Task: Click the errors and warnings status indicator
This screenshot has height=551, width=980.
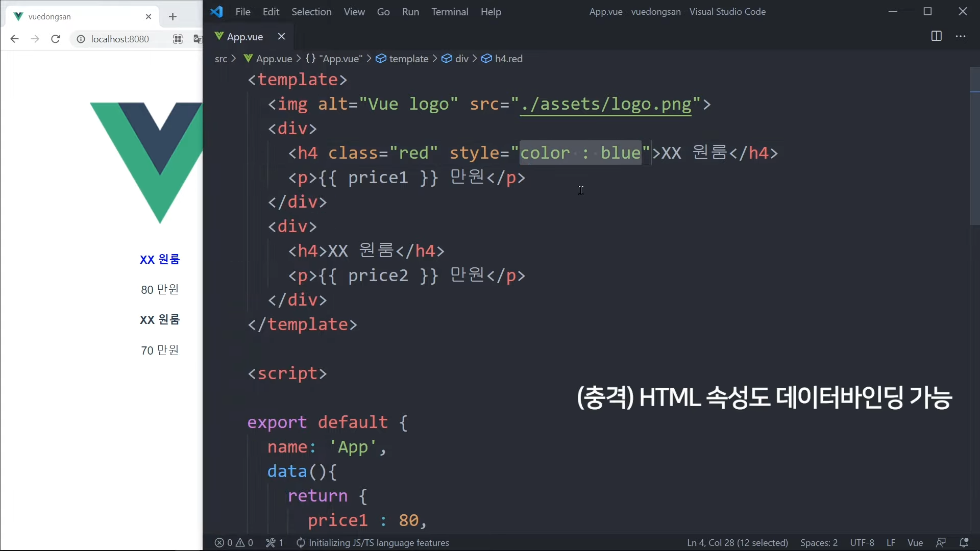Action: pyautogui.click(x=234, y=542)
